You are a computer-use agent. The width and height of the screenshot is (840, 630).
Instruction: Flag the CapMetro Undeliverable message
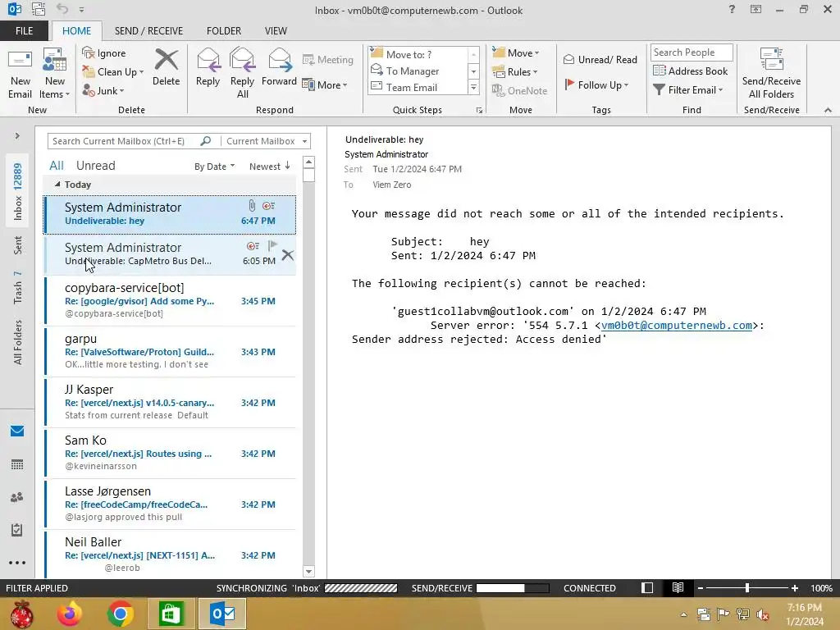pos(272,245)
